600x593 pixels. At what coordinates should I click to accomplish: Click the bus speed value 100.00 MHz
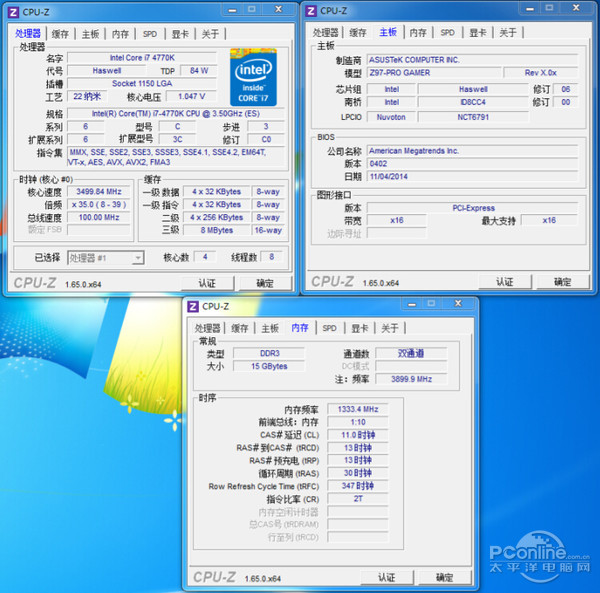click(99, 218)
